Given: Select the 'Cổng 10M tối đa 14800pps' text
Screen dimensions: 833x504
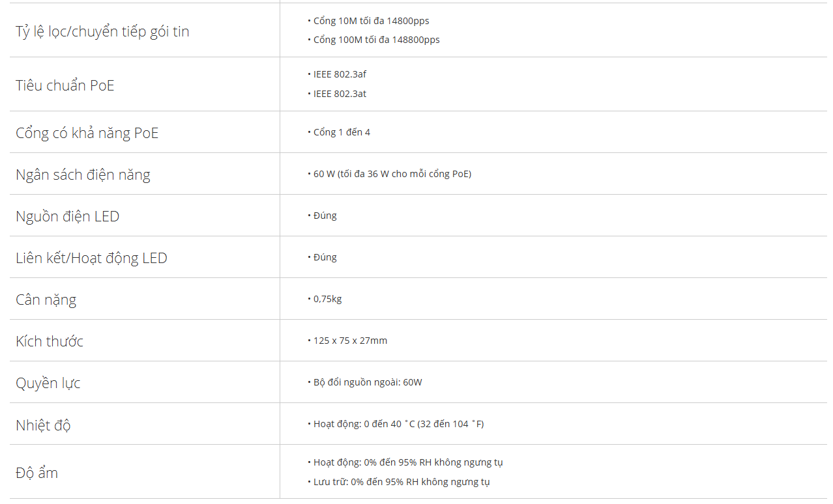Looking at the screenshot, I should tap(371, 21).
